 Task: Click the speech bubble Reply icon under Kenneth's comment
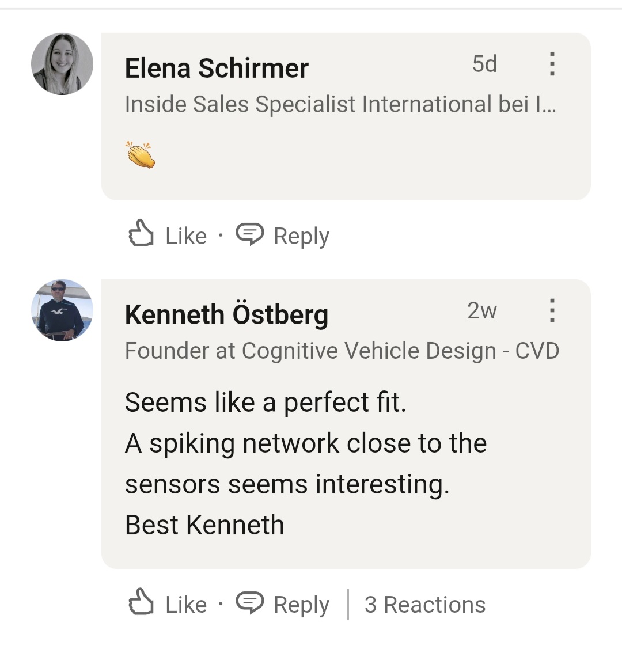coord(250,602)
